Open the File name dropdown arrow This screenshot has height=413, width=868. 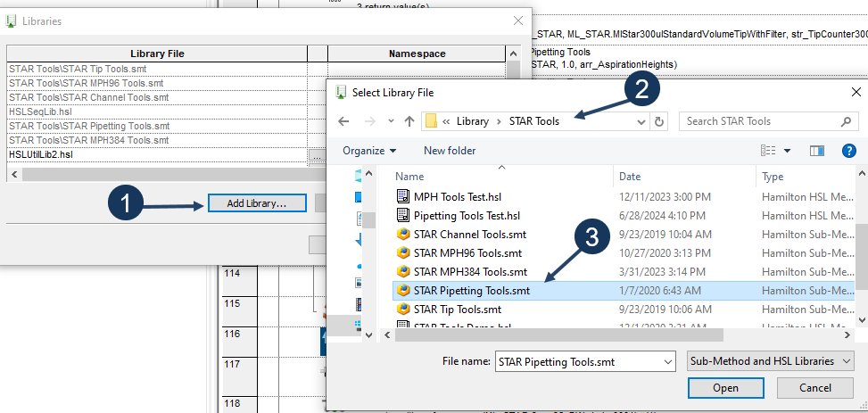click(669, 362)
